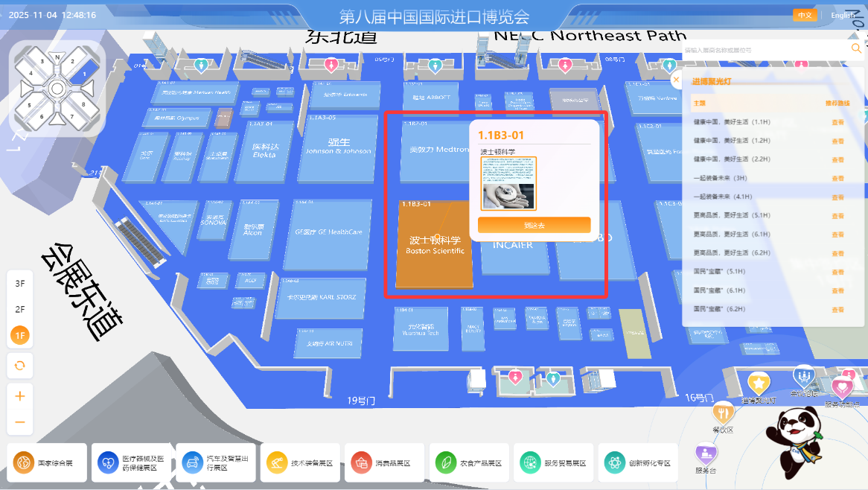Select the GE HealthCare booth
This screenshot has width=868, height=490.
(x=328, y=235)
